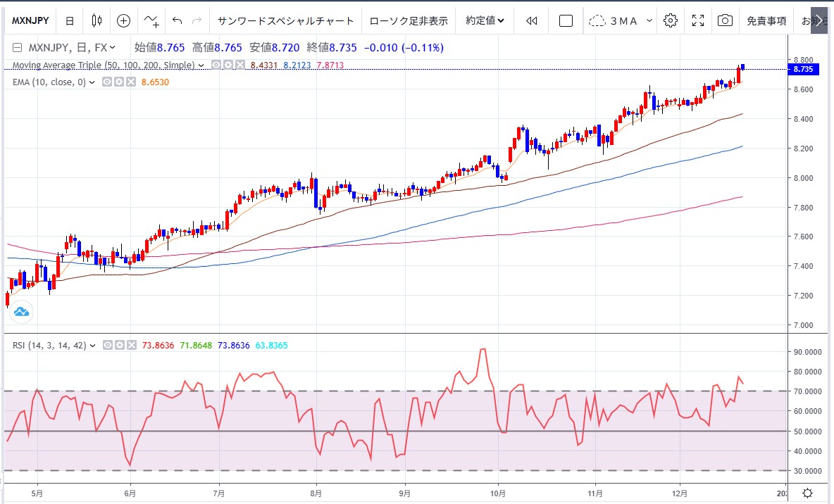834x504 pixels.
Task: Click the add-symbol compare plus icon
Action: click(x=123, y=20)
